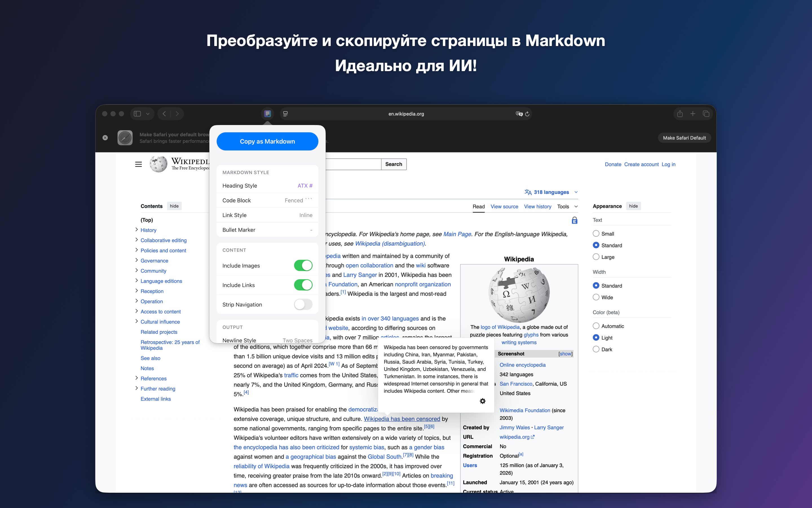Show the tab overview icon
Screen dimensions: 812x508
coord(706,113)
